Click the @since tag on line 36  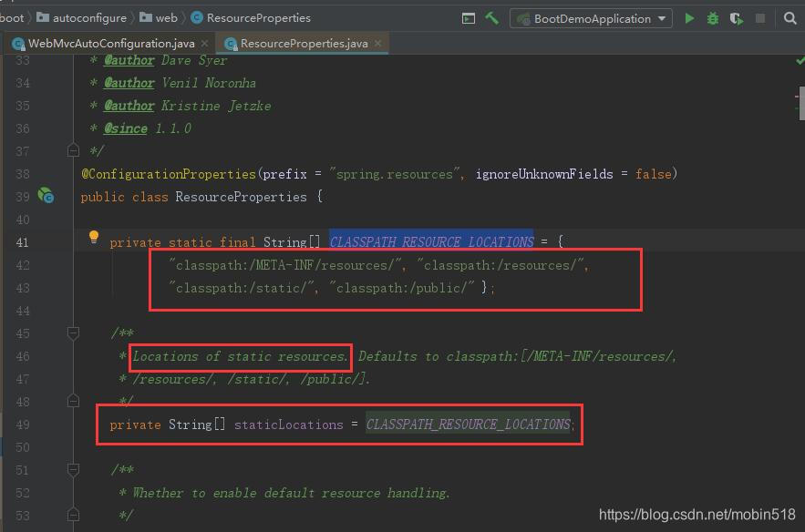[125, 128]
